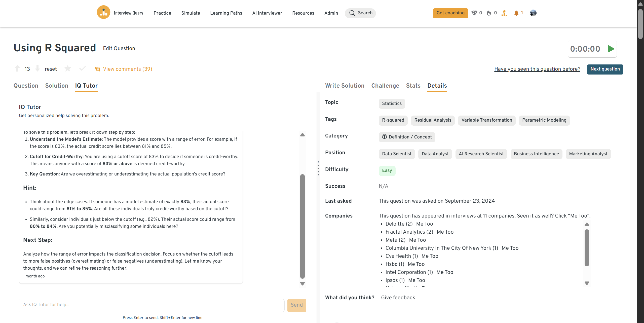Open the leaderboard podium icon
644x323 pixels.
click(x=504, y=13)
